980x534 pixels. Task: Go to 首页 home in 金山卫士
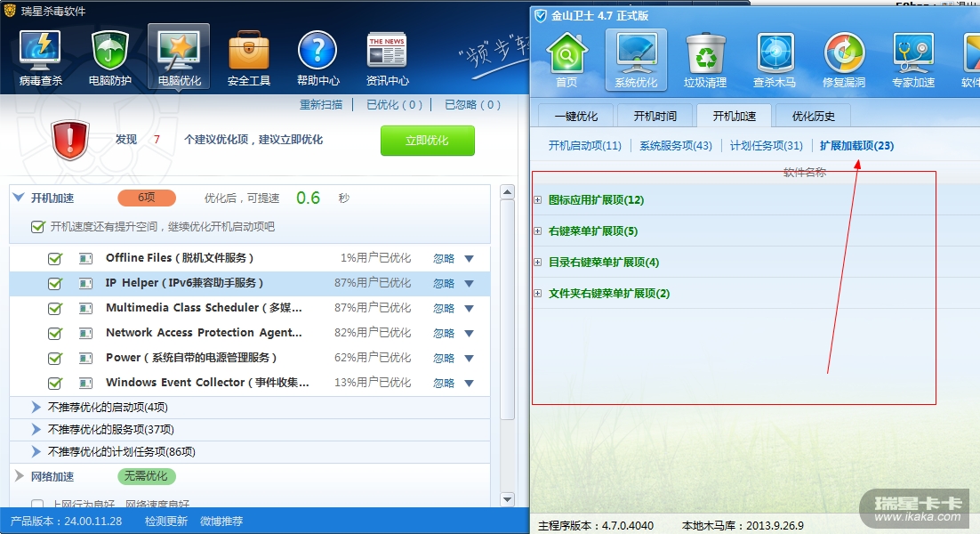click(566, 61)
